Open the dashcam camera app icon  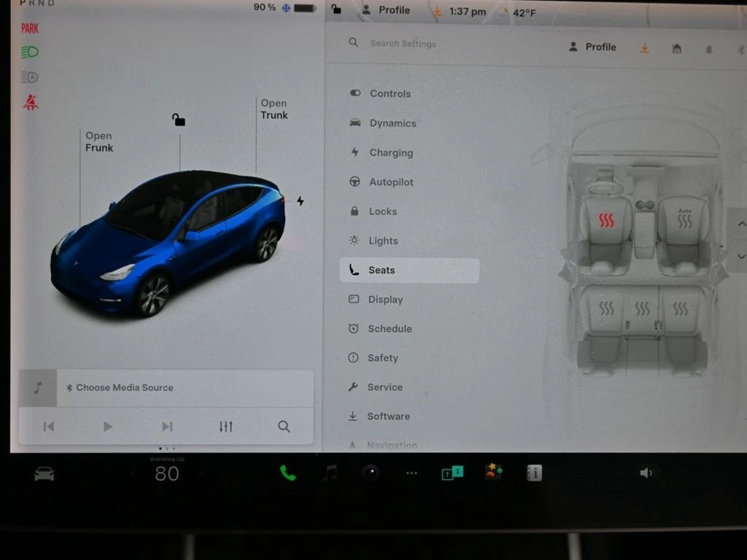point(371,473)
